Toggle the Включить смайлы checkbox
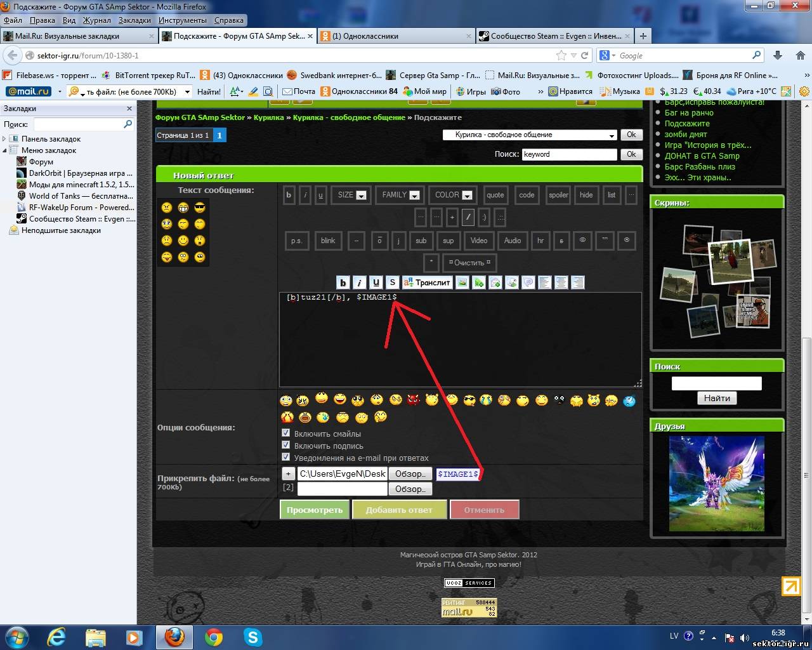This screenshot has width=812, height=650. click(x=286, y=434)
